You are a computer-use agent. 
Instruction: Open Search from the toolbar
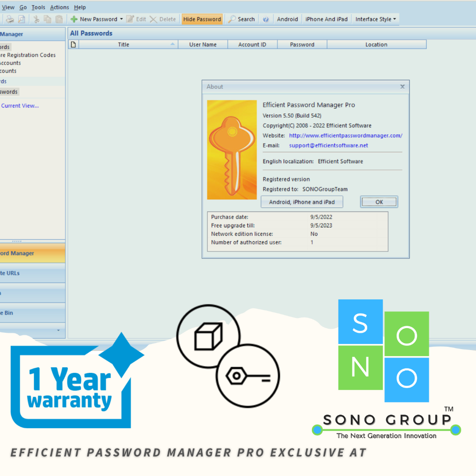coord(241,19)
